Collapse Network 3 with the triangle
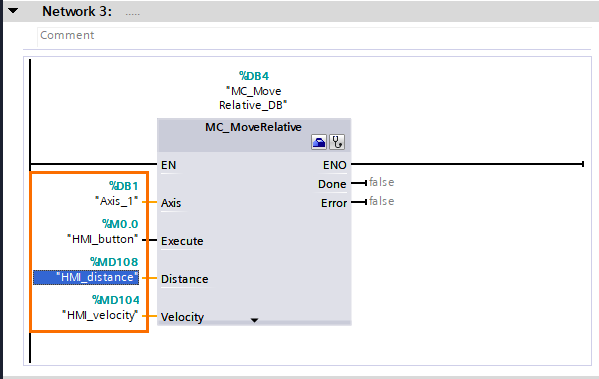Screen dimensions: 599x379 [13, 11]
